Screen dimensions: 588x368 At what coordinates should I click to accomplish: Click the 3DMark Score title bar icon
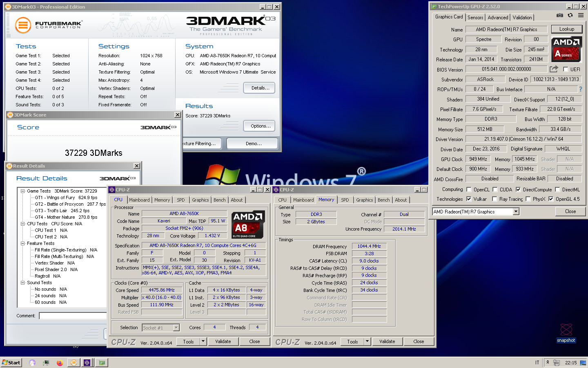tap(11, 115)
